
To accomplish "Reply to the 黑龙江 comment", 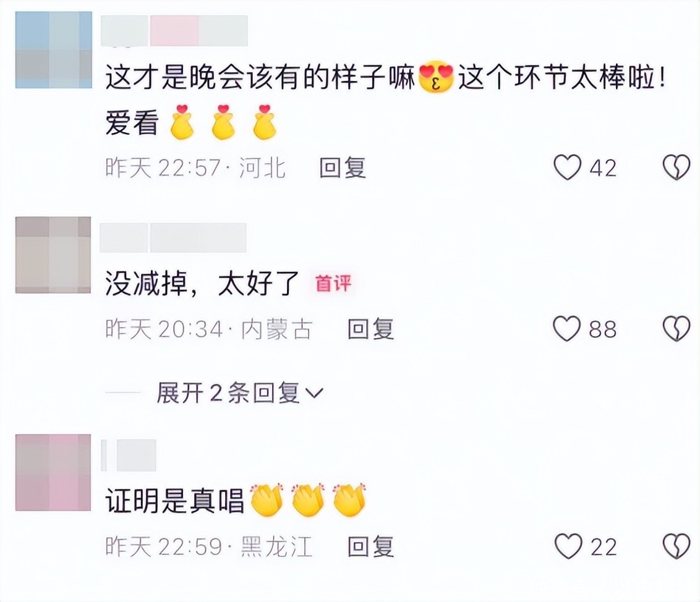I will click(370, 546).
